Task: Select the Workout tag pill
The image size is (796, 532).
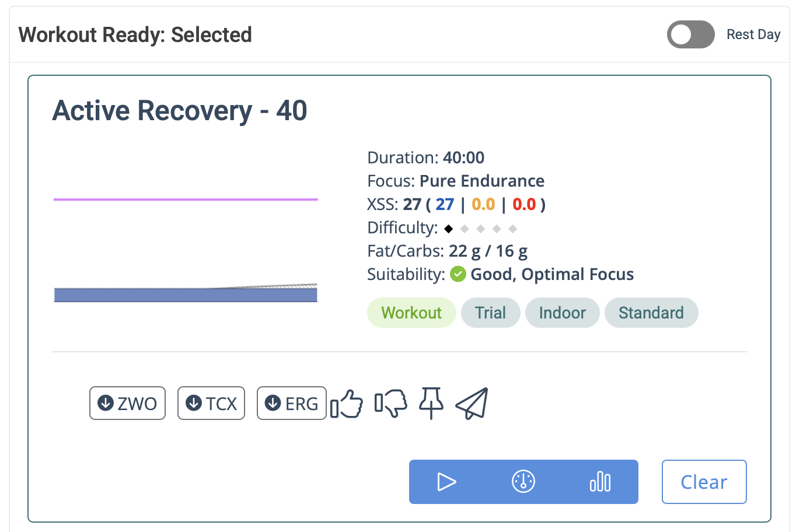Action: coord(411,313)
